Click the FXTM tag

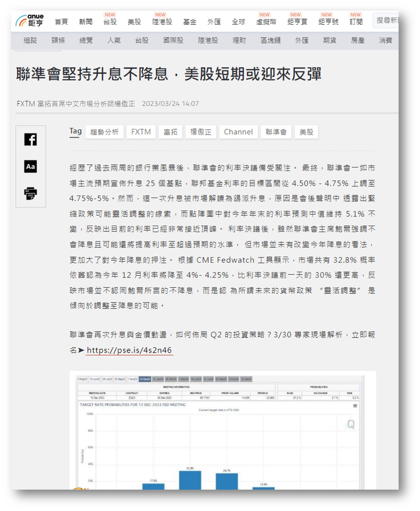141,132
